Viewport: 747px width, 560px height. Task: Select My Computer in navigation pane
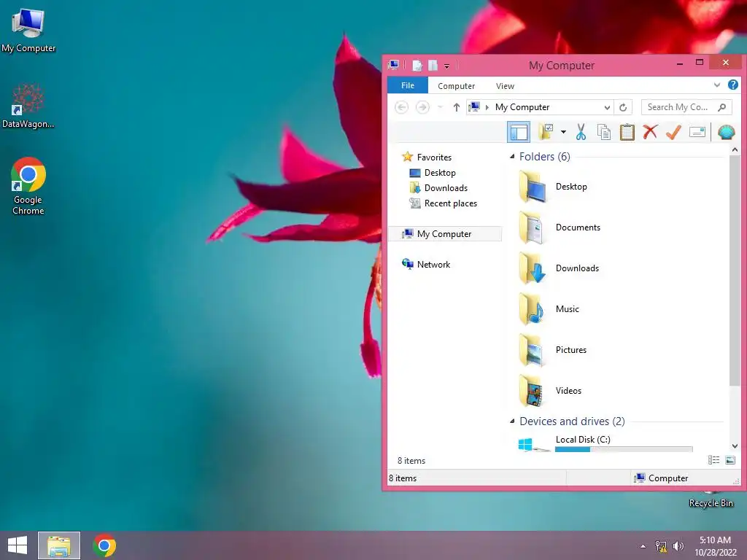[x=445, y=234]
